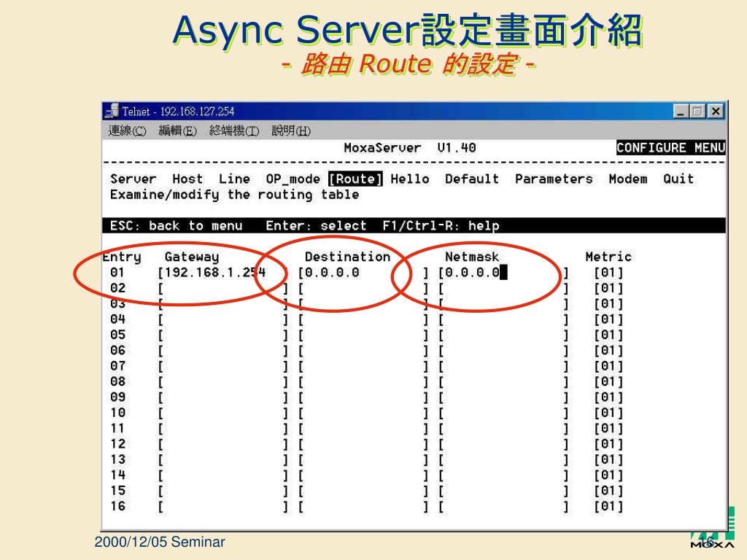The width and height of the screenshot is (747, 560).
Task: Click entry 11 Metric field
Action: pyautogui.click(x=608, y=429)
